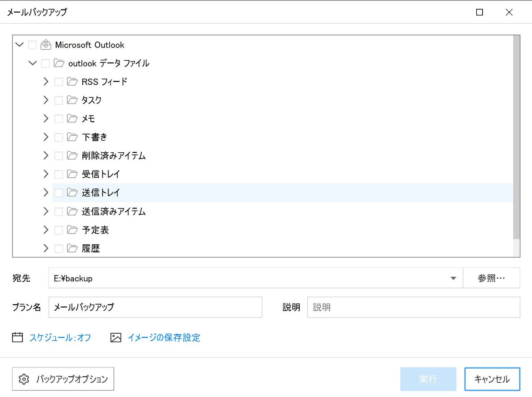Click the folder icon beside 履歴

point(72,248)
